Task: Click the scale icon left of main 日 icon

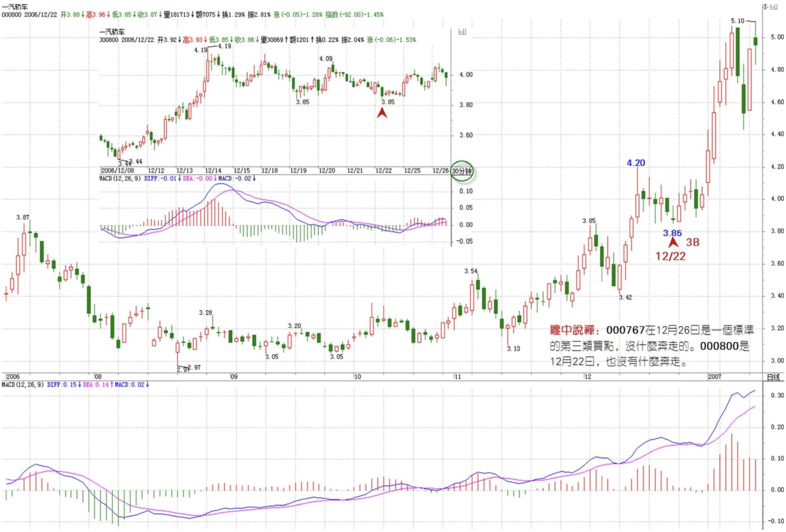Action: point(766,7)
